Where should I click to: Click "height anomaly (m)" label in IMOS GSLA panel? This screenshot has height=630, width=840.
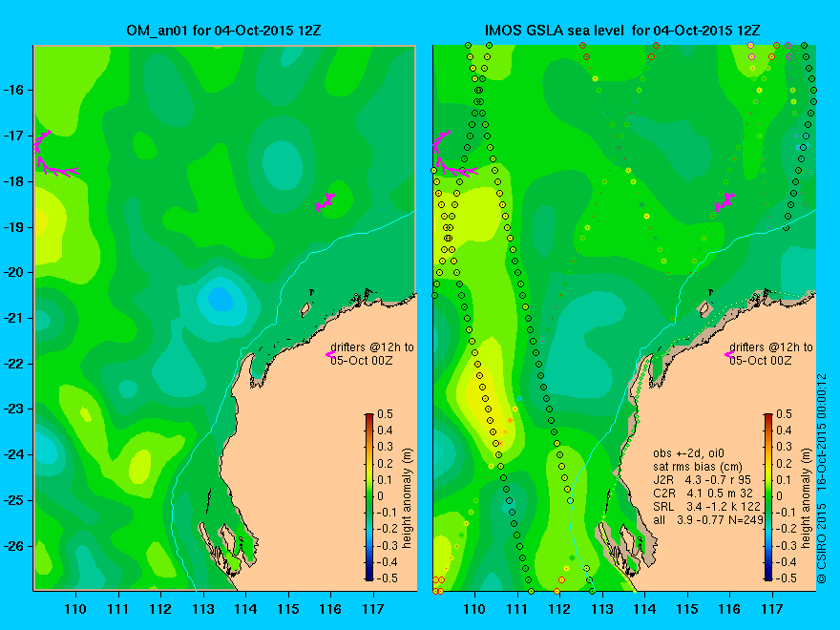806,498
